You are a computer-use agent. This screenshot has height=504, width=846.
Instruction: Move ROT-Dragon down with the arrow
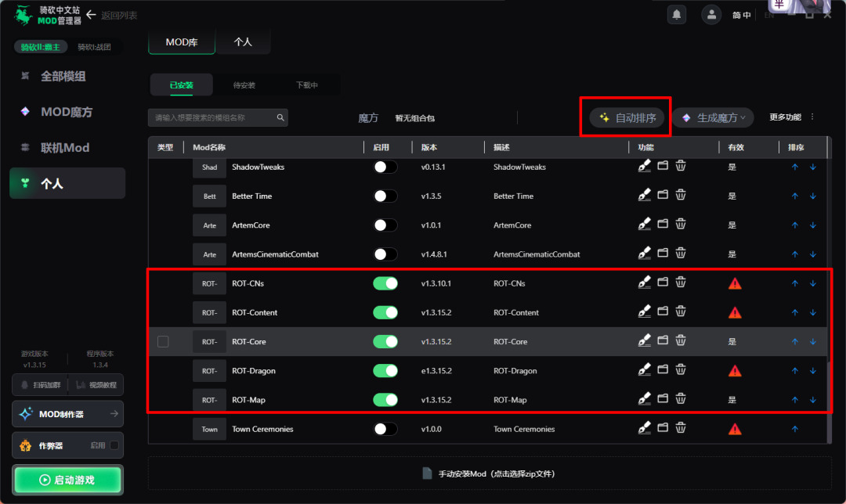pos(813,371)
